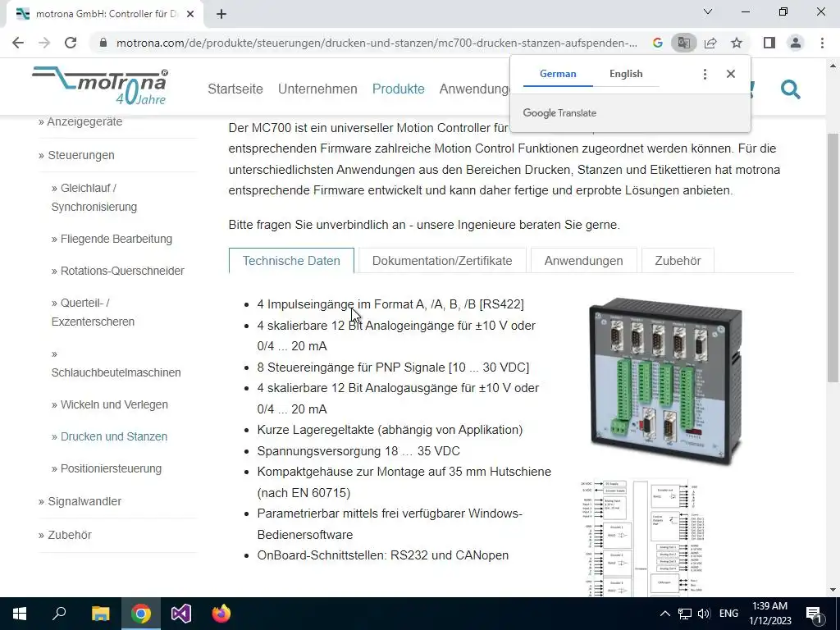Open Translate popup options menu
Image resolution: width=840 pixels, height=630 pixels.
tap(705, 75)
